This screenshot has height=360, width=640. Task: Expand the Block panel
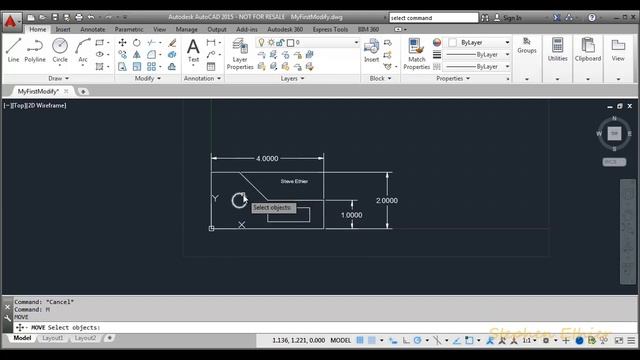click(380, 78)
